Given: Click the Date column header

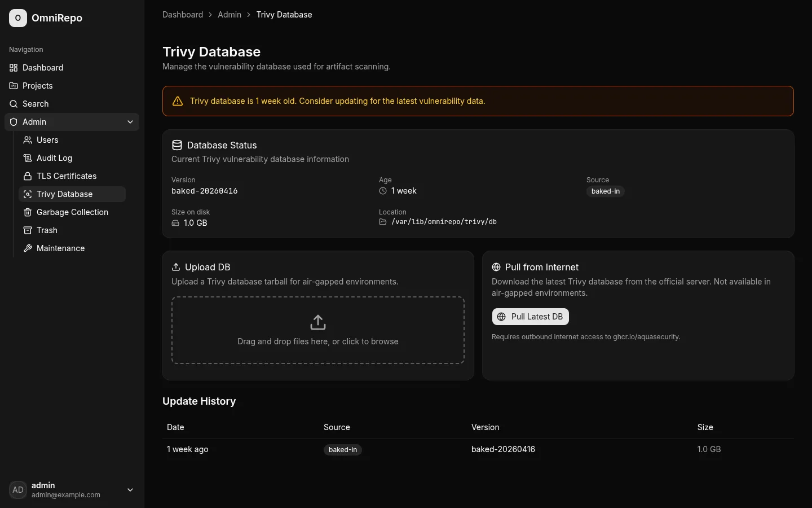Looking at the screenshot, I should [175, 427].
